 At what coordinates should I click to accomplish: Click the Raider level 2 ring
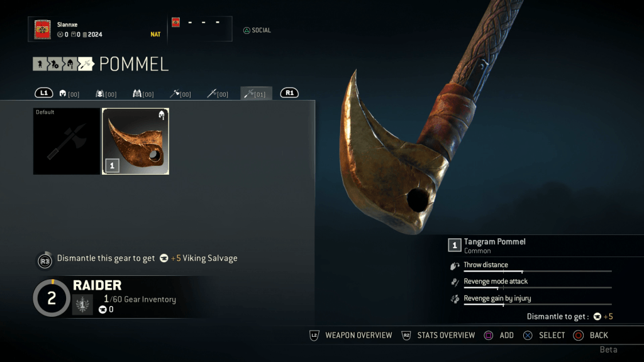[x=52, y=298]
